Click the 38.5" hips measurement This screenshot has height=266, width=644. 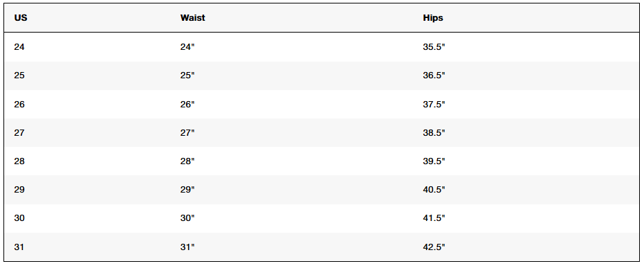434,133
